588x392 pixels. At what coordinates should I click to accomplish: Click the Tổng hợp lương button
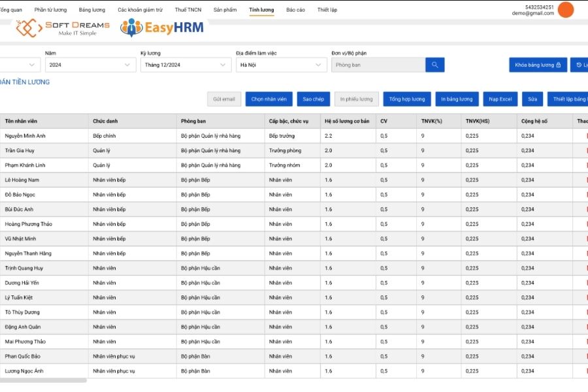(407, 99)
